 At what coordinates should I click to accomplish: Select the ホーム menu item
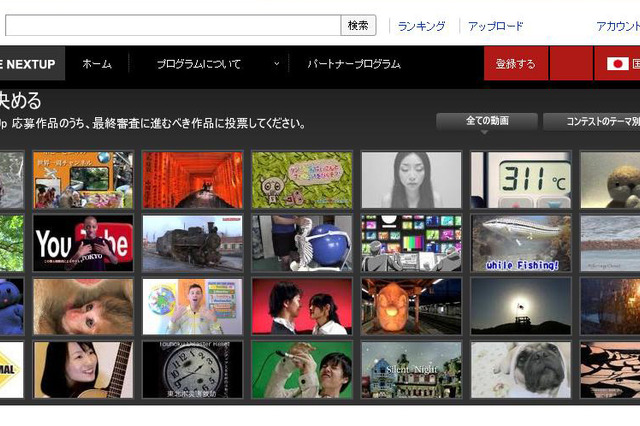(97, 64)
